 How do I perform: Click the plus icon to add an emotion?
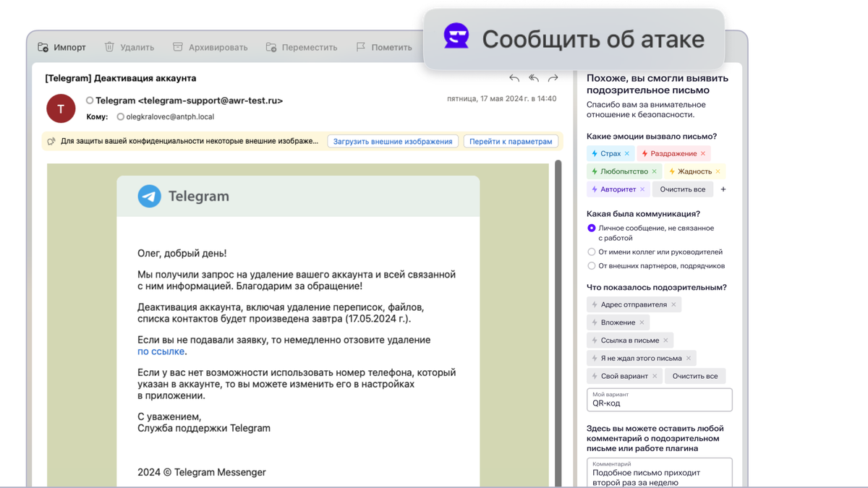pyautogui.click(x=723, y=189)
